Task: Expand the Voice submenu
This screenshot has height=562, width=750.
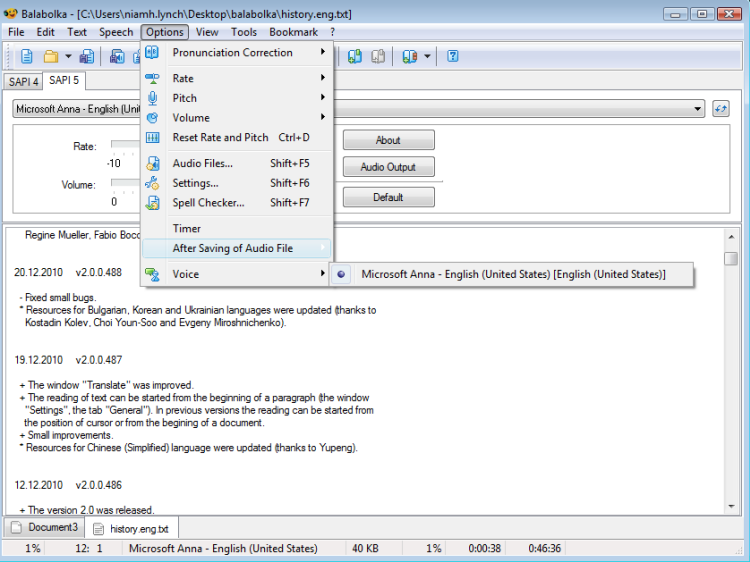Action: (323, 273)
